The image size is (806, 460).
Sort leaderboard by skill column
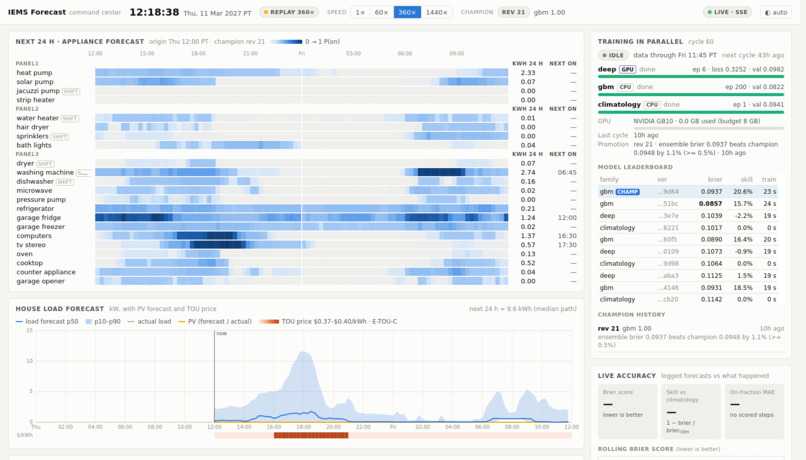click(746, 179)
